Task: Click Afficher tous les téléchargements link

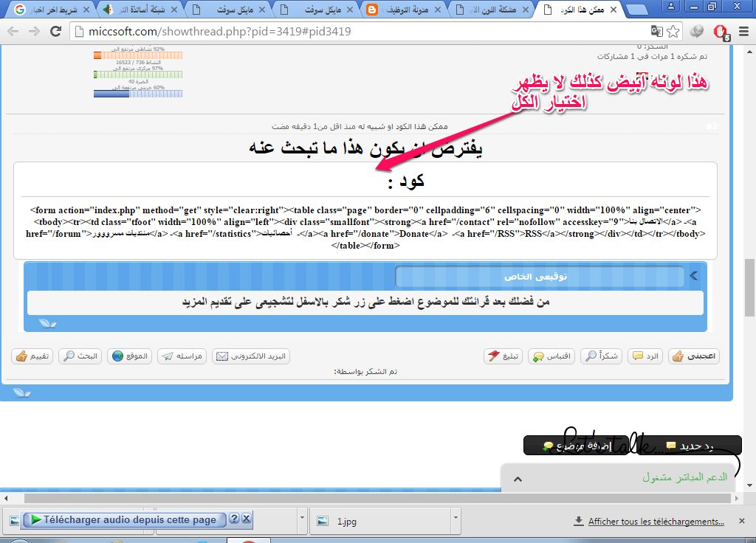Action: click(x=656, y=522)
